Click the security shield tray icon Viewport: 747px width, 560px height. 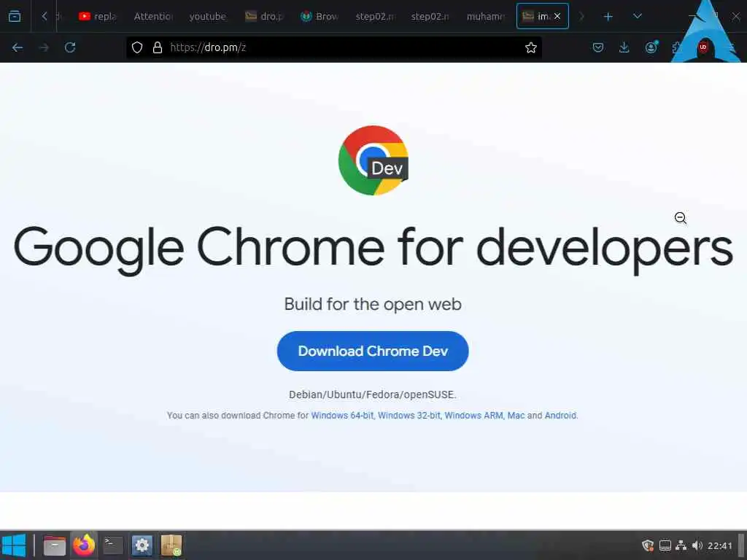(x=648, y=545)
